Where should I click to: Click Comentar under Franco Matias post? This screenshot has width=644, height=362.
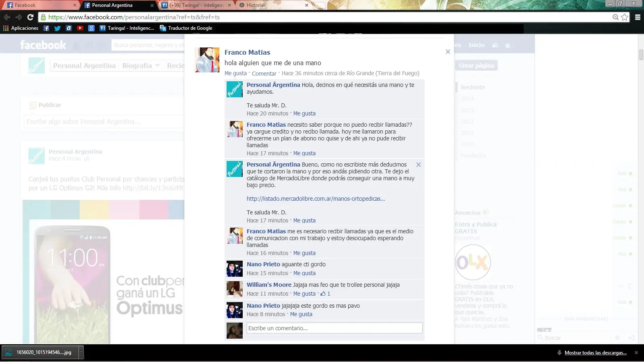tap(264, 73)
